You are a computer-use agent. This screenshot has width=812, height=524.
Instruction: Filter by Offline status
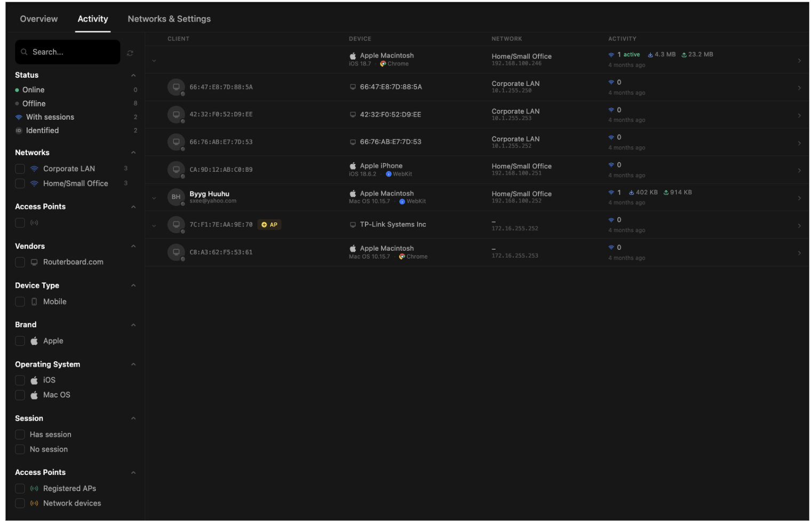(x=34, y=104)
